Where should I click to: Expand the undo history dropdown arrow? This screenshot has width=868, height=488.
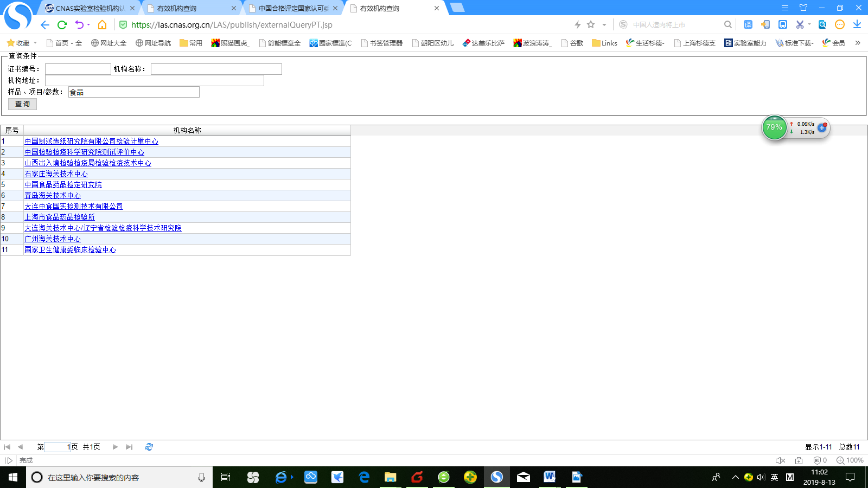point(88,25)
